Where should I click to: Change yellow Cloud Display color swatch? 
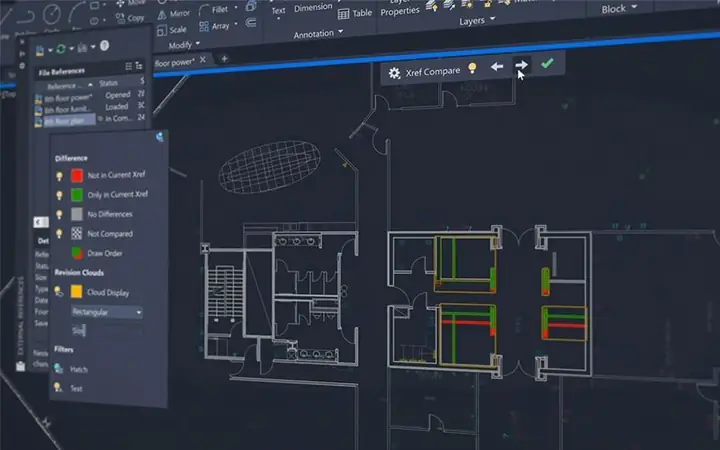pos(77,292)
